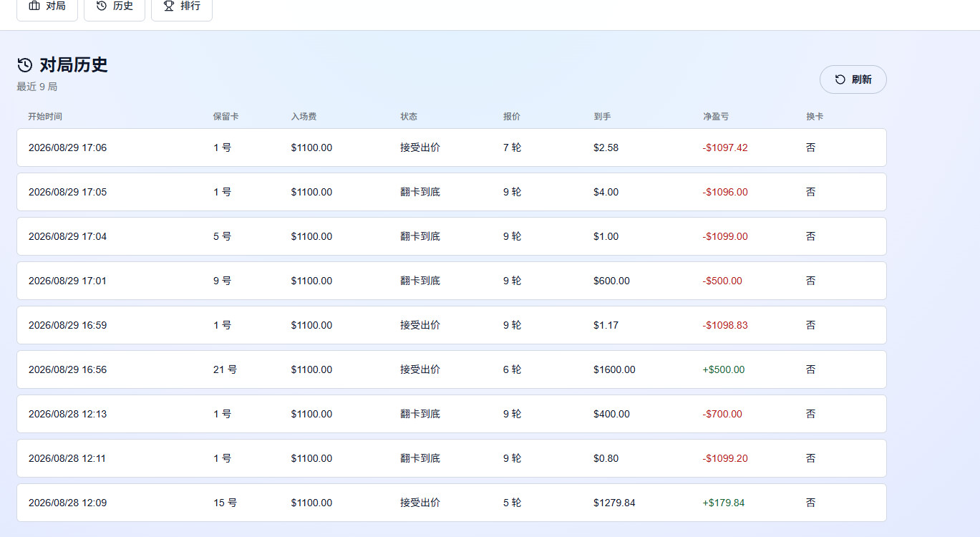Image resolution: width=980 pixels, height=537 pixels.
Task: Click the 报价 column header
Action: 512,116
